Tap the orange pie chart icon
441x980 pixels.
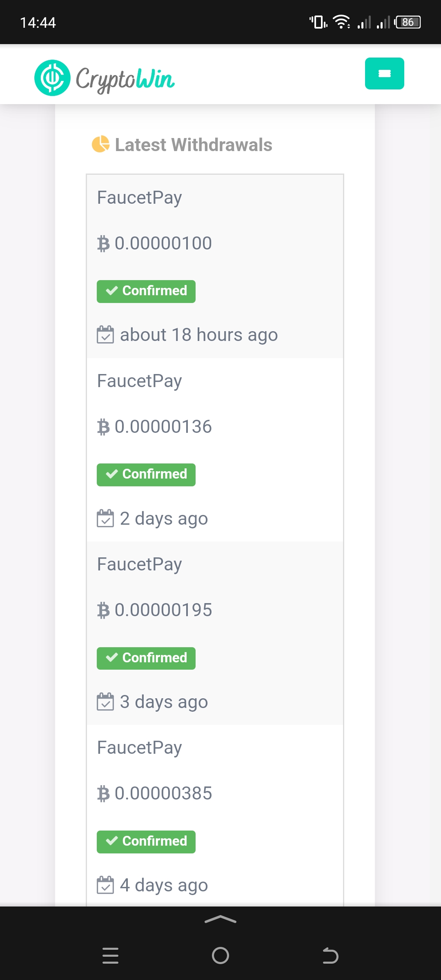(x=101, y=144)
